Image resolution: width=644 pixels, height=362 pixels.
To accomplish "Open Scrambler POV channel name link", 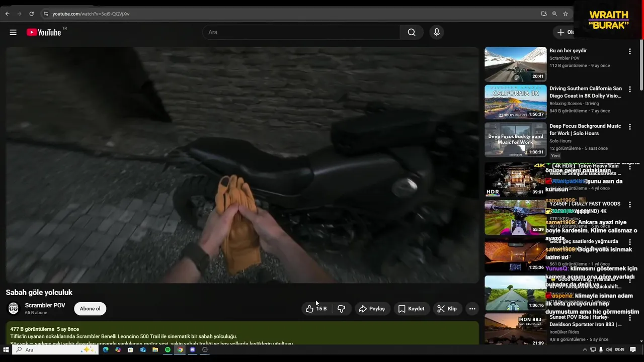I will click(x=45, y=305).
